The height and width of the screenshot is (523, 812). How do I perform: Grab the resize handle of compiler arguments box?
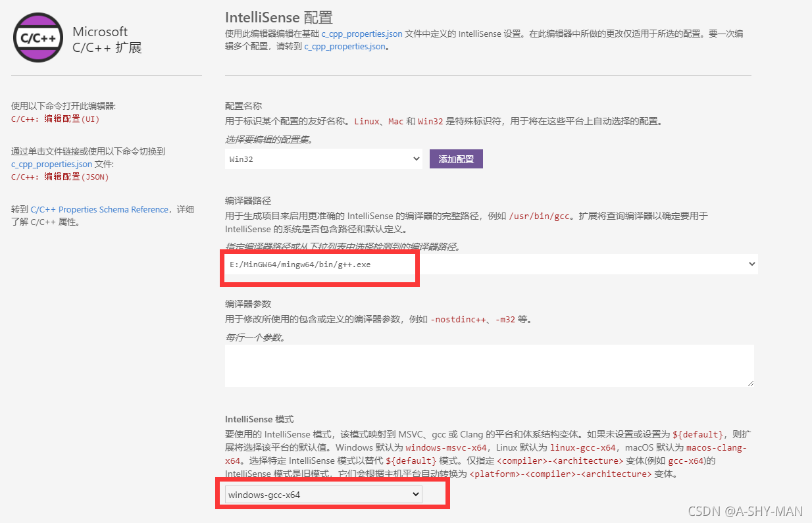coord(750,383)
